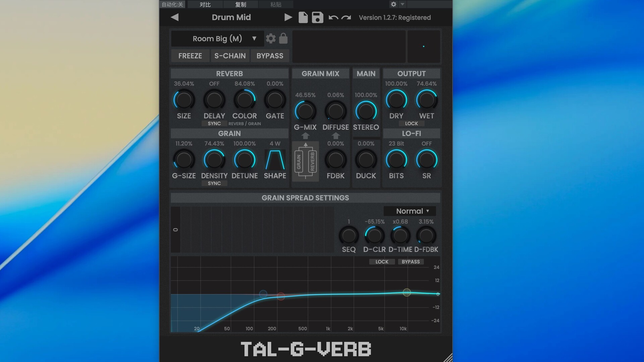Click the undo arrow icon
The width and height of the screenshot is (644, 362).
tap(333, 17)
